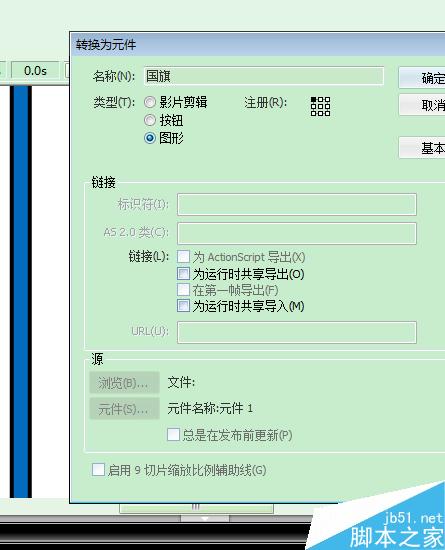Toggle 总是在发布前更新 checkbox
Image resolution: width=445 pixels, height=550 pixels.
point(173,435)
